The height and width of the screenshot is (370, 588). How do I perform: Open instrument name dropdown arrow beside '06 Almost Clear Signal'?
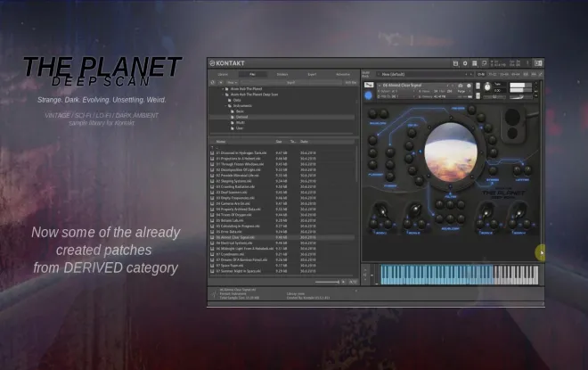380,86
